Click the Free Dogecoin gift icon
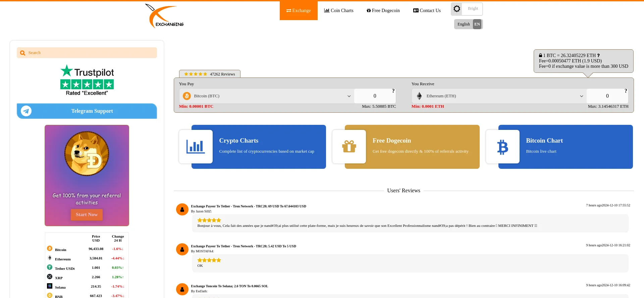Screen dimensions: 644x298 click(349, 147)
